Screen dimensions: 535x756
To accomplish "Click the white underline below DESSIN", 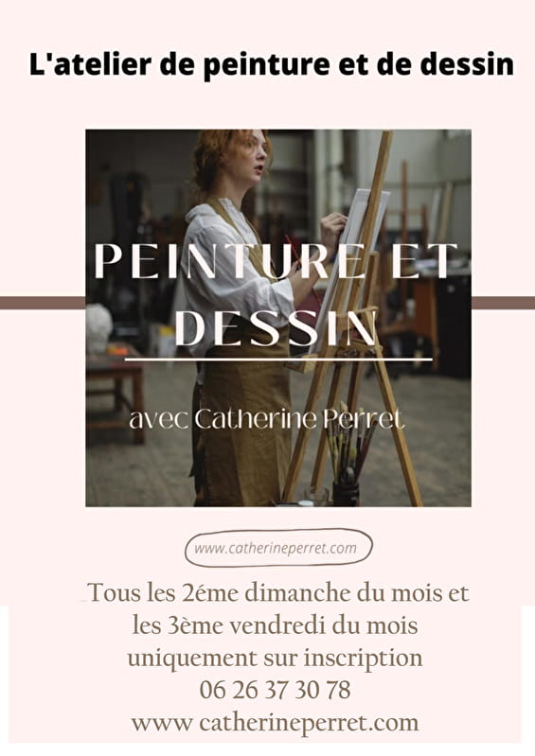I will coord(278,360).
